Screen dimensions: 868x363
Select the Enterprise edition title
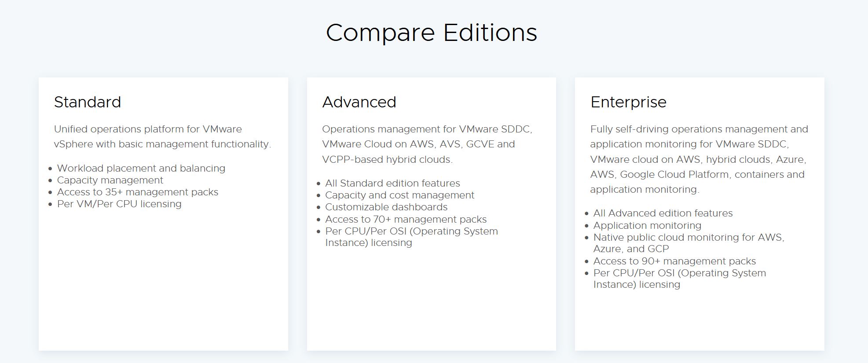coord(628,102)
